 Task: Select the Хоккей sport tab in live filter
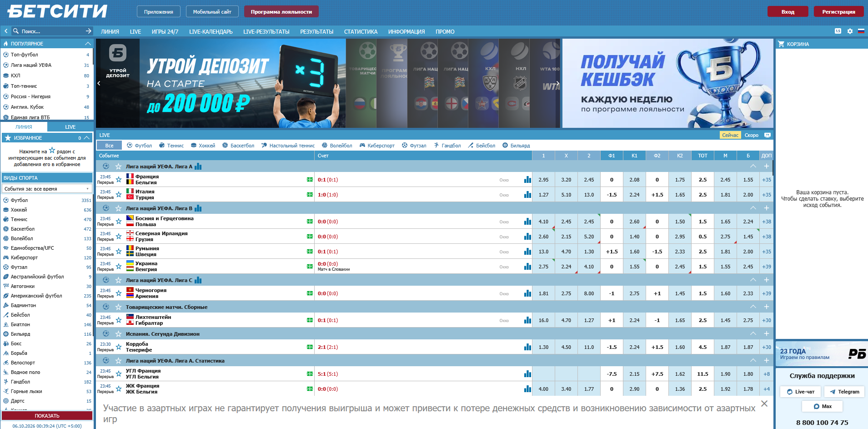(203, 146)
